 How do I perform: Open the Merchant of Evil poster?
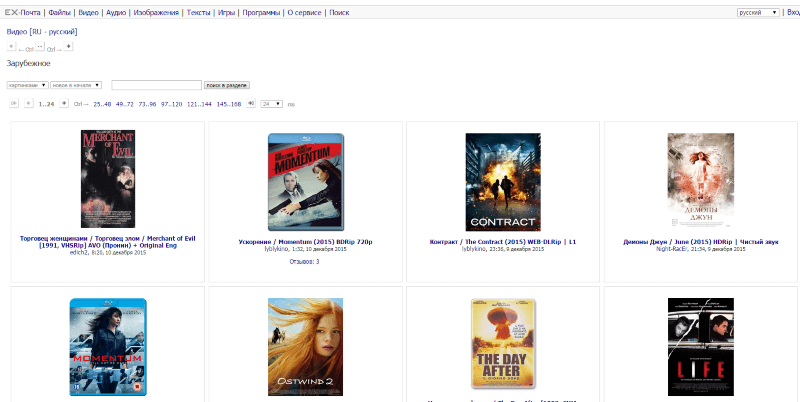pyautogui.click(x=108, y=179)
